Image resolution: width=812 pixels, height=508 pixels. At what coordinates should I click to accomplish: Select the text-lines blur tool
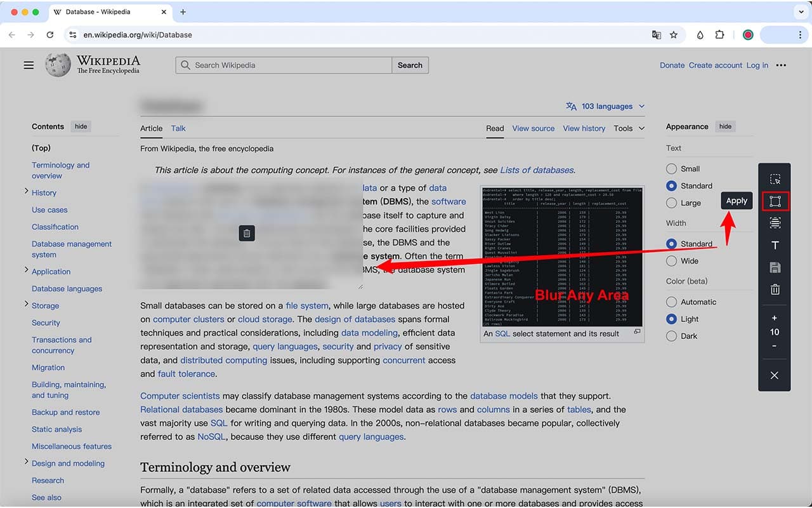(x=775, y=223)
